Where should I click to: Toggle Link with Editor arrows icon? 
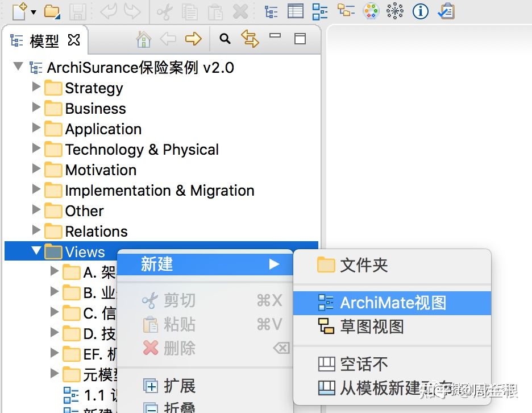pyautogui.click(x=250, y=38)
